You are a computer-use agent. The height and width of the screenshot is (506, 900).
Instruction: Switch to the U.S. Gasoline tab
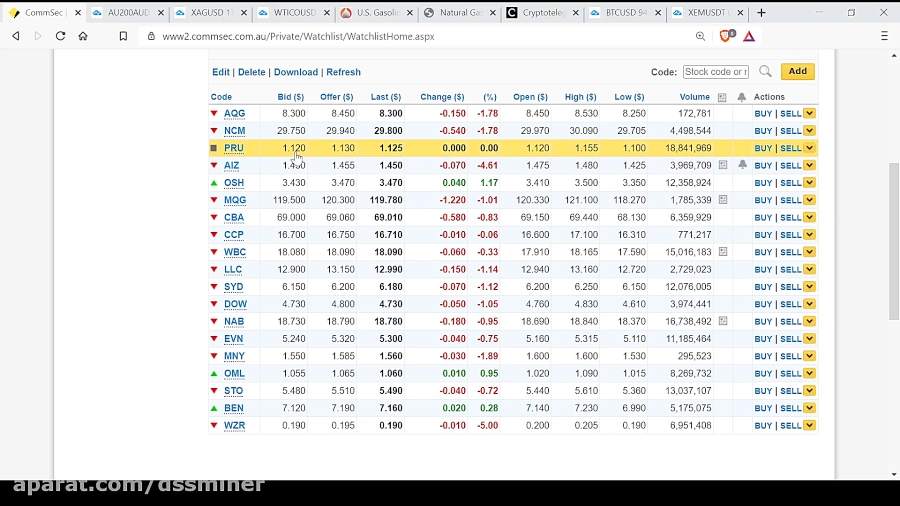coord(376,13)
